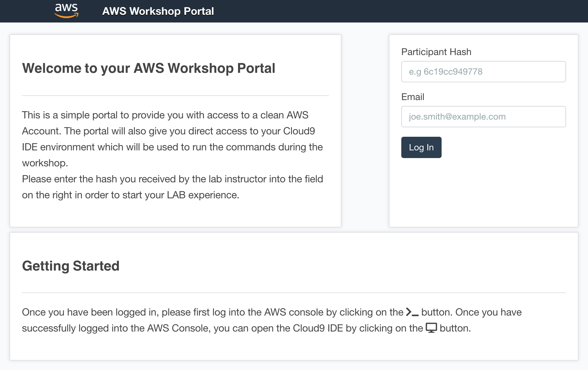This screenshot has width=588, height=370.
Task: Click the Getting Started heading
Action: [x=71, y=266]
